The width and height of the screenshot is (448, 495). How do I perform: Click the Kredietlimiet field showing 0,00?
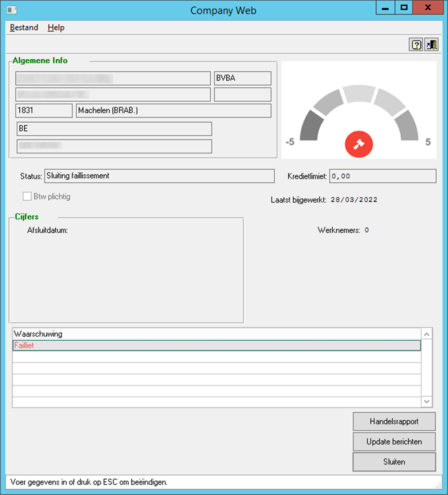point(383,176)
